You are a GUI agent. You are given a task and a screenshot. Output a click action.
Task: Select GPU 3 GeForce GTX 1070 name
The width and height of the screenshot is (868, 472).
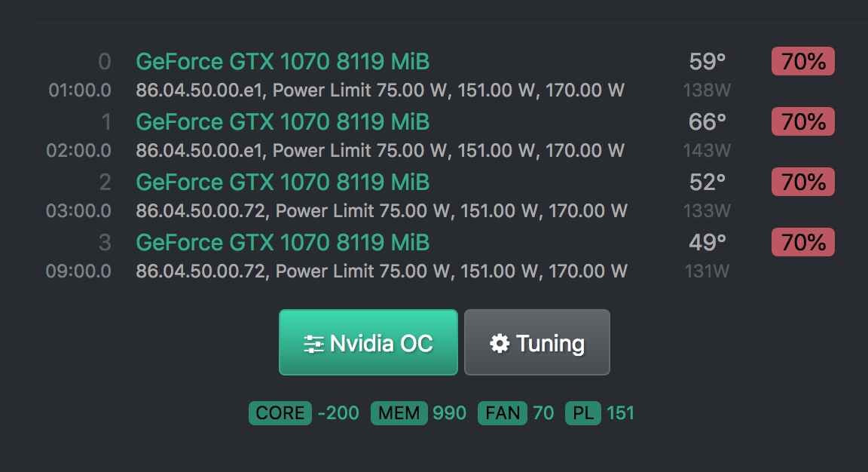tap(283, 242)
